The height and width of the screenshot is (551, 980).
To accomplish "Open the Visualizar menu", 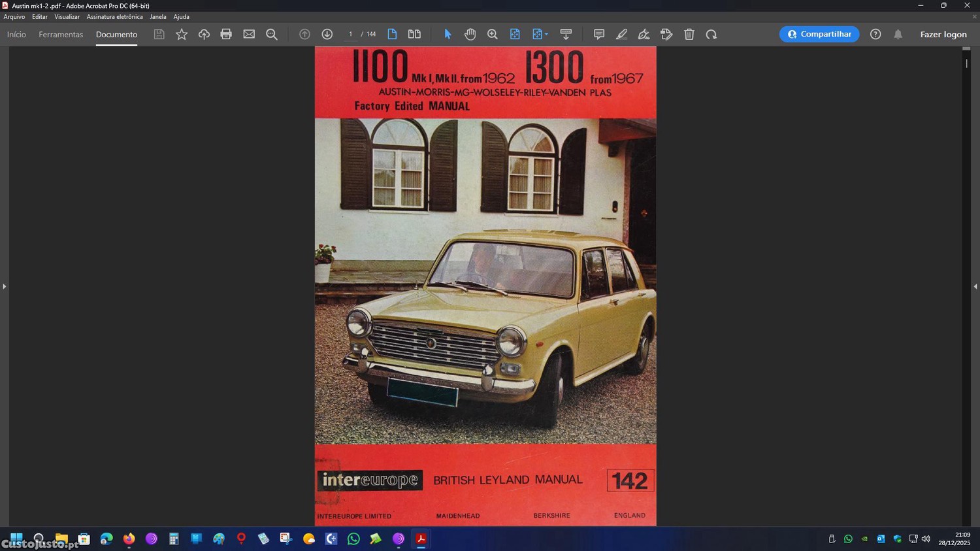I will pos(67,17).
